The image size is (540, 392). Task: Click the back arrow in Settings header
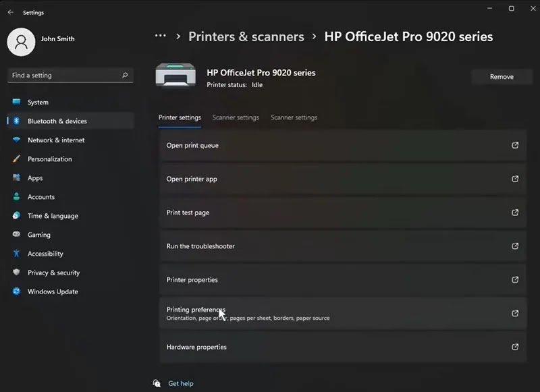tap(10, 12)
